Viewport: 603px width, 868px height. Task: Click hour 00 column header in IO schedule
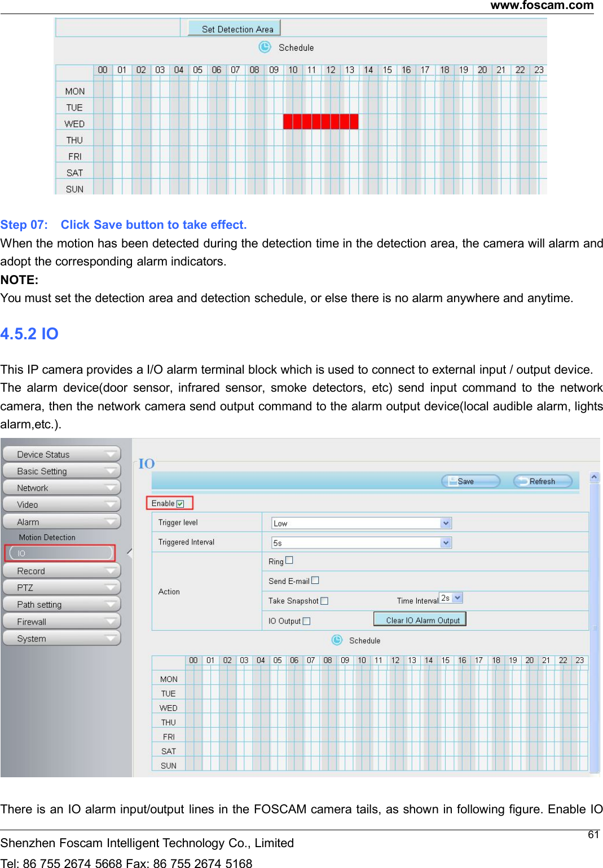click(x=193, y=660)
